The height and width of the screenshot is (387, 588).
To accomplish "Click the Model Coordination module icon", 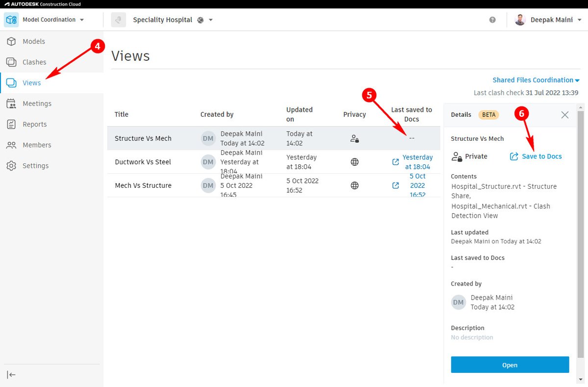I will click(x=11, y=20).
